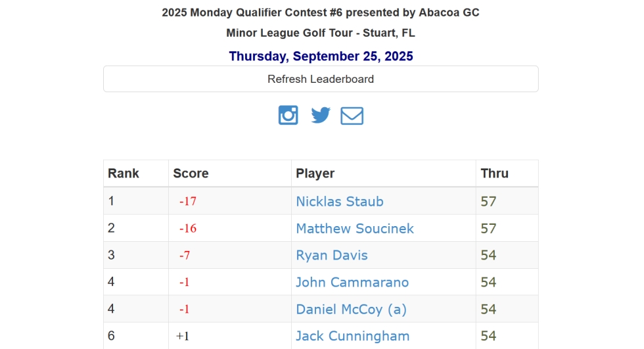Click the Jack Cunningham player link

[352, 336]
